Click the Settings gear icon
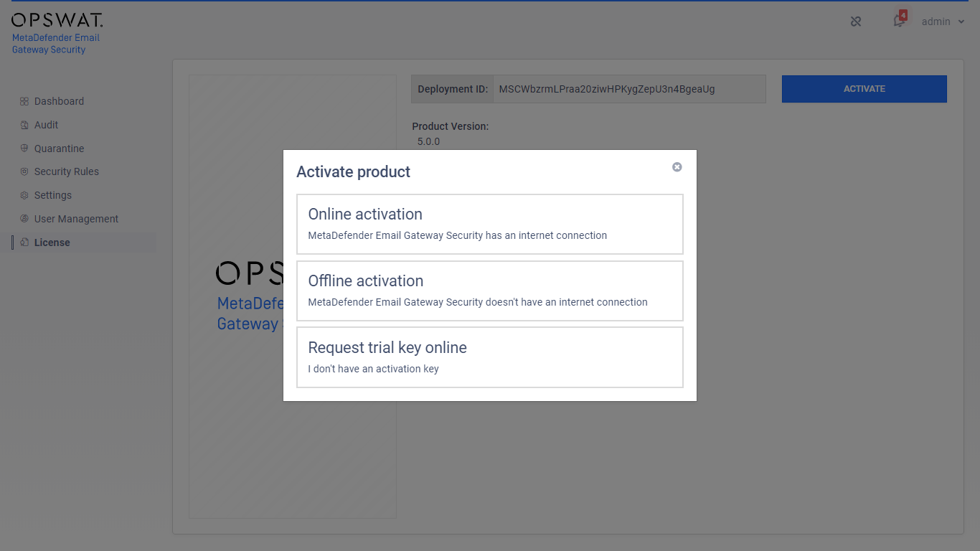Image resolution: width=980 pixels, height=551 pixels. pyautogui.click(x=24, y=195)
